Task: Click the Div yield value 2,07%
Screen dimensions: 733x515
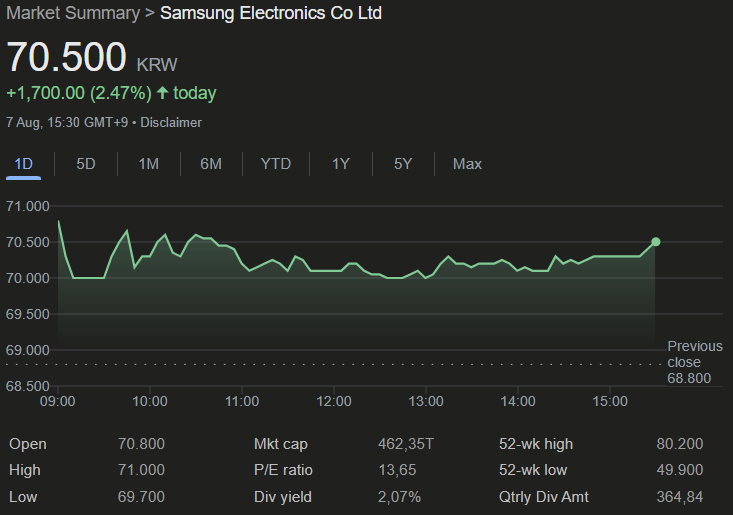Action: pyautogui.click(x=399, y=496)
